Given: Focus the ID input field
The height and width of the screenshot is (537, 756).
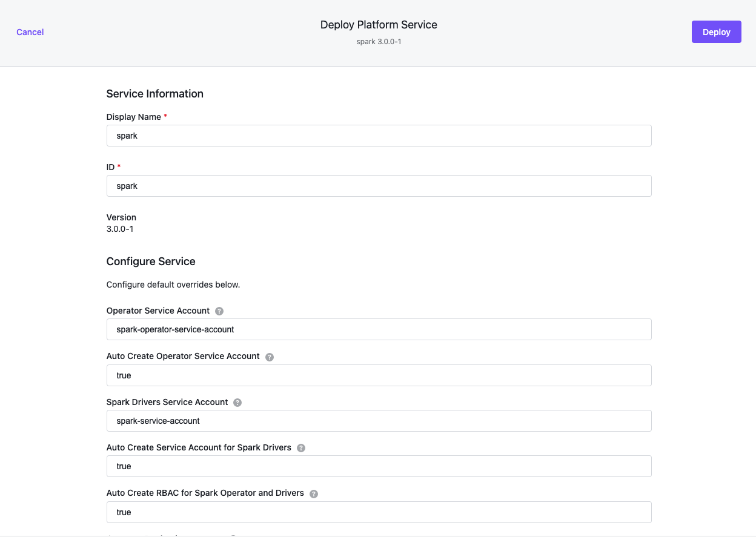Looking at the screenshot, I should 379,186.
